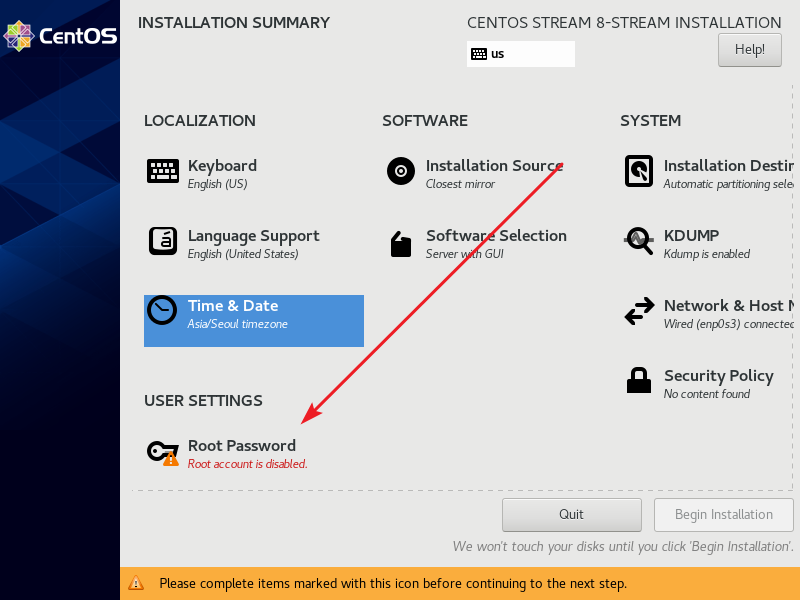The image size is (800, 600).
Task: Click 'Root account is disabled.' status text
Action: (x=247, y=464)
